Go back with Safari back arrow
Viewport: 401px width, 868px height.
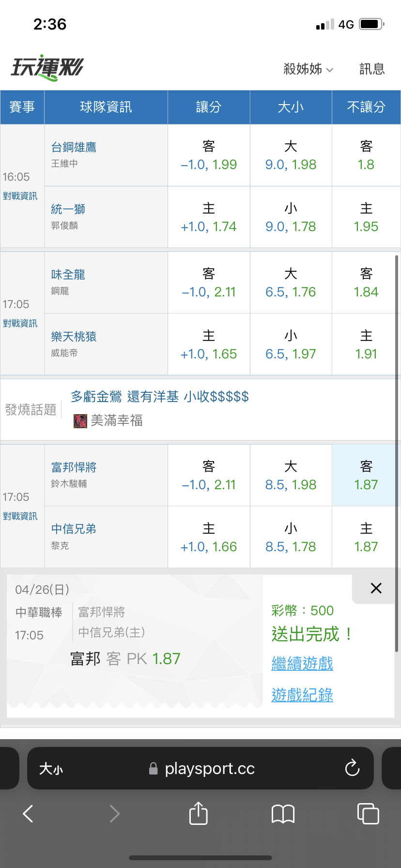coord(29,814)
